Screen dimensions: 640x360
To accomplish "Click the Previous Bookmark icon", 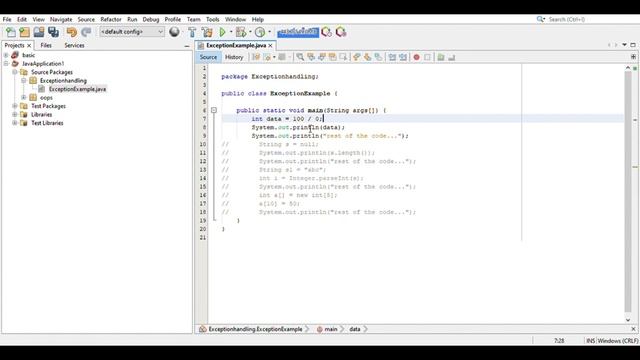I will click(x=356, y=57).
